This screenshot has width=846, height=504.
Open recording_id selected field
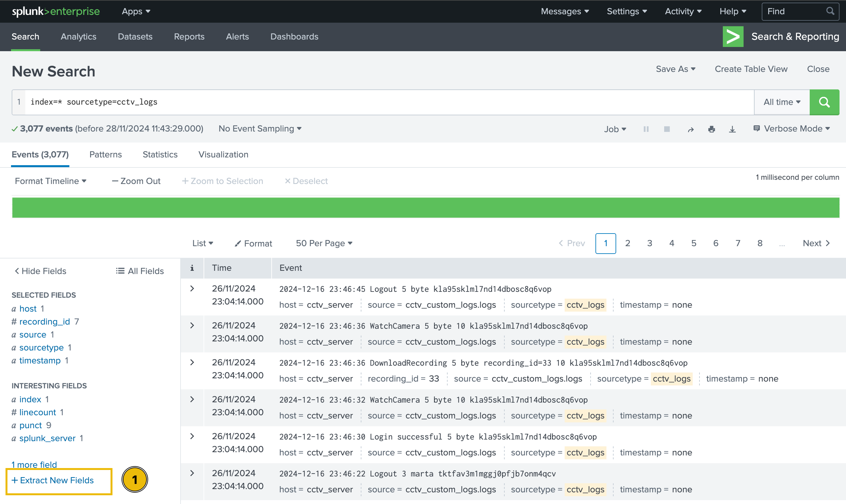tap(44, 322)
